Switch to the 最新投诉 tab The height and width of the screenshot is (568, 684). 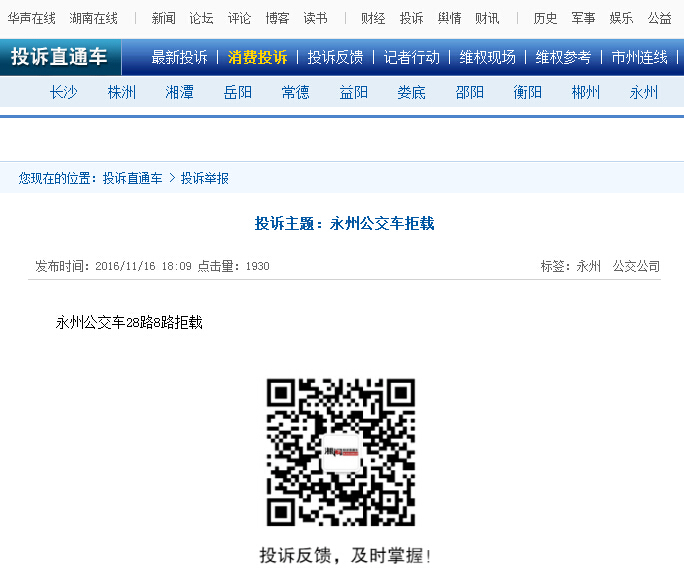(x=179, y=57)
